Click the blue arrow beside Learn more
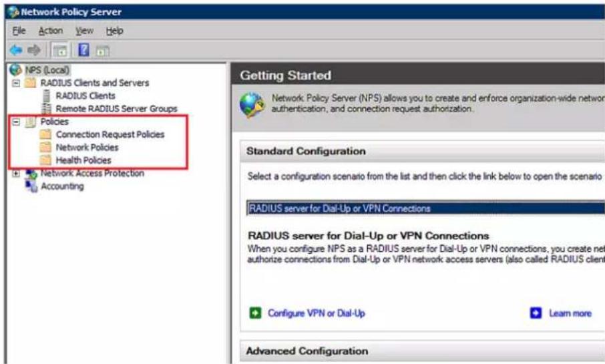Screen dimensions: 605x364 [536, 313]
